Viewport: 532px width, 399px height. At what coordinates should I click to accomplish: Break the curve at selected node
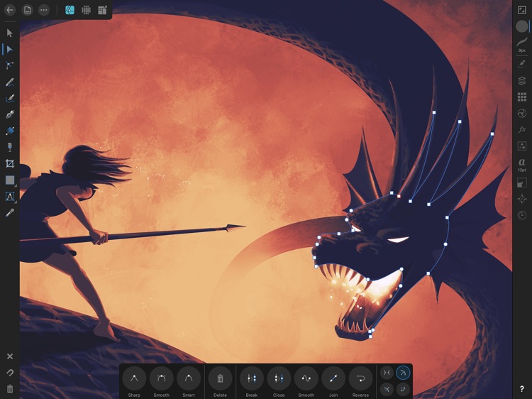(x=252, y=378)
